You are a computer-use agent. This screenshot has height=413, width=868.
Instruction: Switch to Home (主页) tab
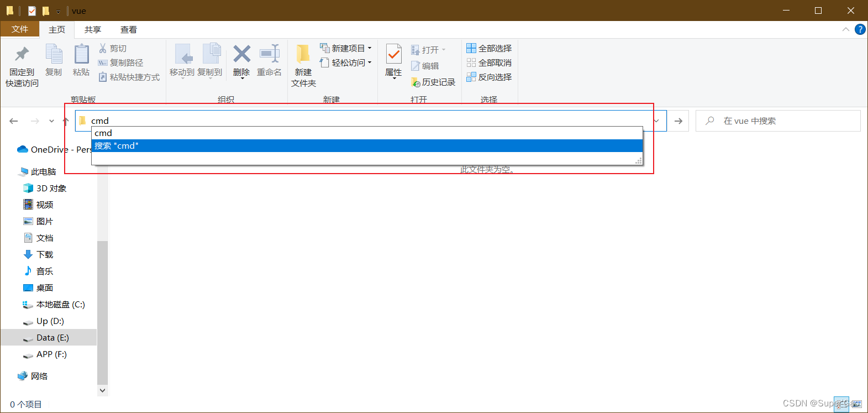click(x=57, y=30)
